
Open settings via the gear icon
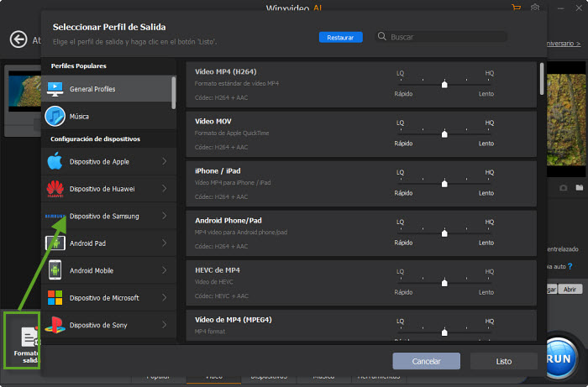coord(534,8)
